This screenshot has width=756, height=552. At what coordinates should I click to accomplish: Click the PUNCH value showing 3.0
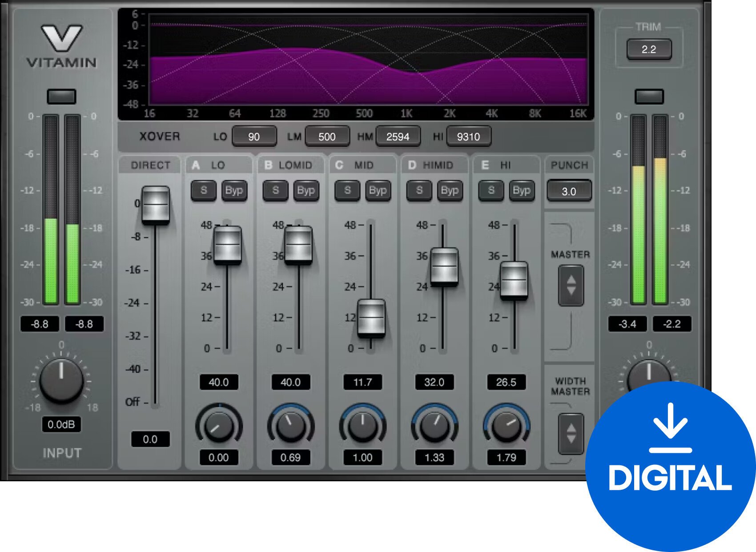pos(569,191)
